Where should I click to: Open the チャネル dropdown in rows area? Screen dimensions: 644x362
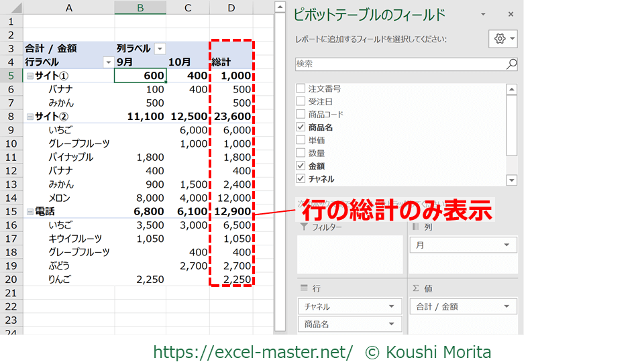click(391, 307)
